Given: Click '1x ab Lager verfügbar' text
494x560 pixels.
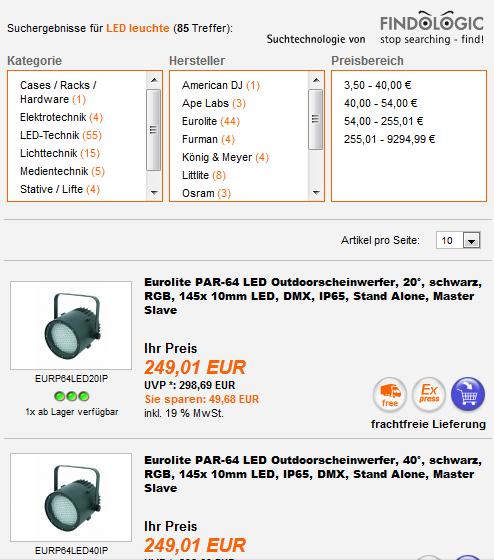Looking at the screenshot, I should point(71,412).
